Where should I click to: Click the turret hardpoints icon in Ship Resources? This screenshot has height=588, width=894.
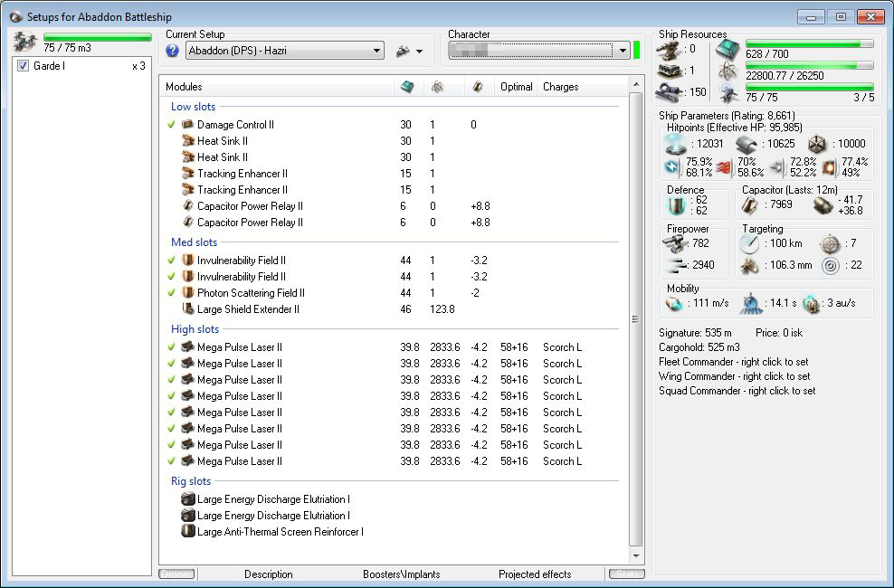coord(670,50)
